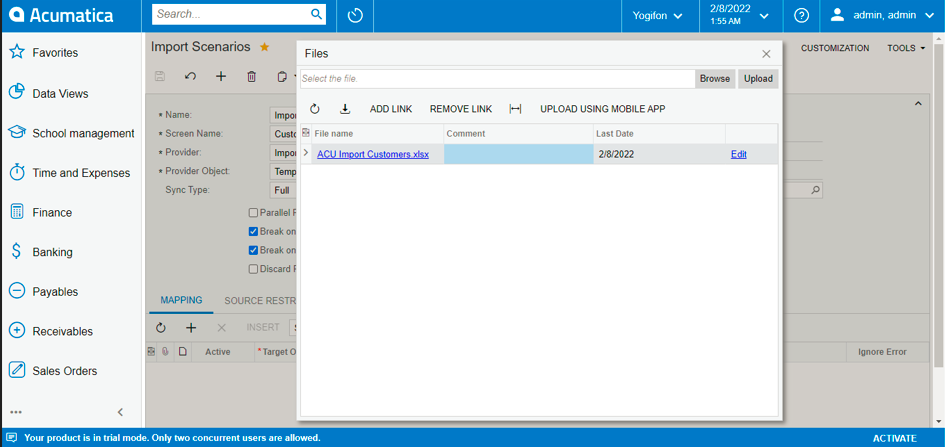Image resolution: width=947 pixels, height=447 pixels.
Task: Click ACTIVATE in the status bar
Action: (894, 438)
